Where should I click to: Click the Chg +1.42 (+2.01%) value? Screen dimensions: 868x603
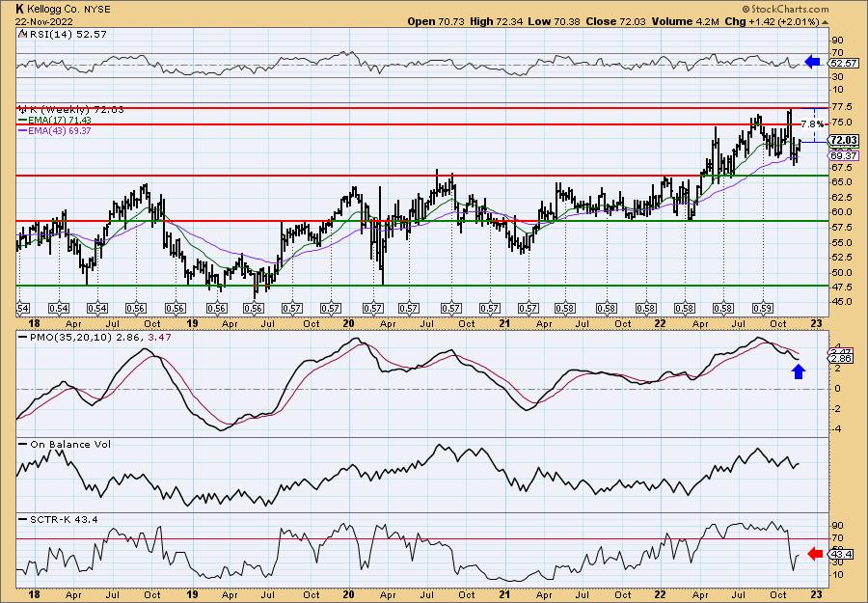[x=772, y=21]
